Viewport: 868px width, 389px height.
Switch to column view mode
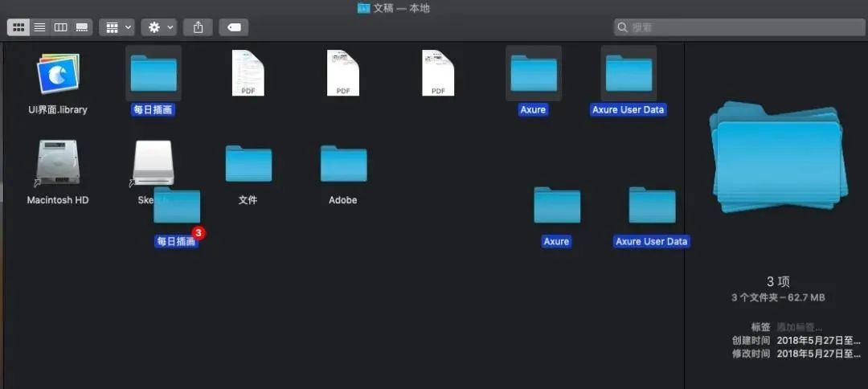(x=60, y=27)
